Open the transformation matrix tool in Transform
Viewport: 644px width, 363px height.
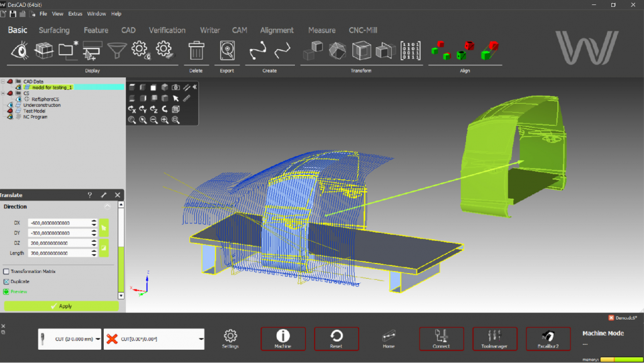click(x=411, y=50)
